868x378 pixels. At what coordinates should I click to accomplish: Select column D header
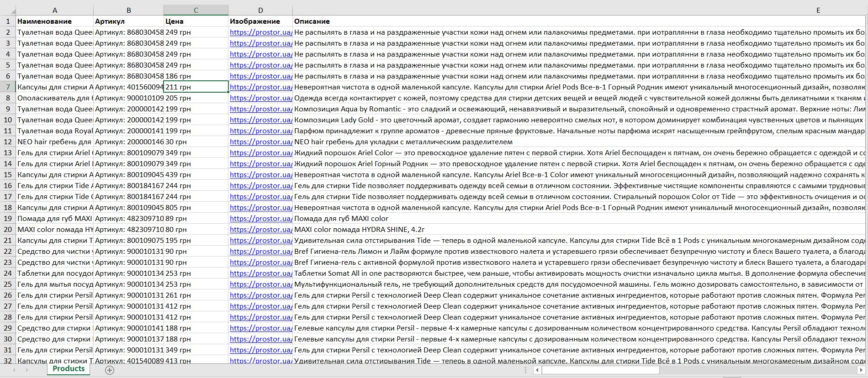pos(260,10)
